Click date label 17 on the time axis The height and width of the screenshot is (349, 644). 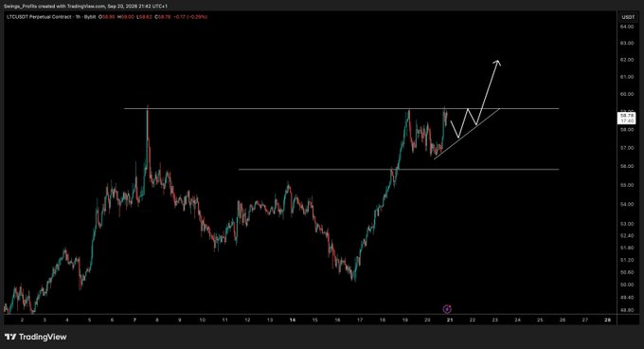(360, 320)
